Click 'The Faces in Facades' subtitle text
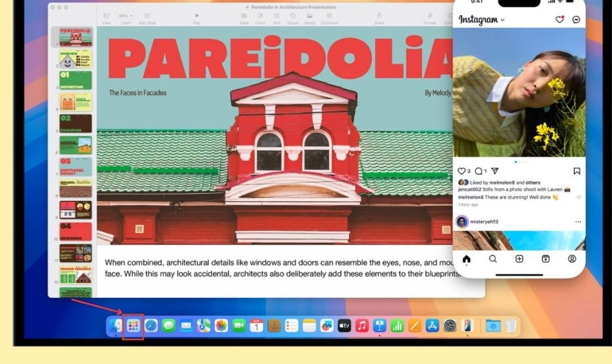 [138, 93]
